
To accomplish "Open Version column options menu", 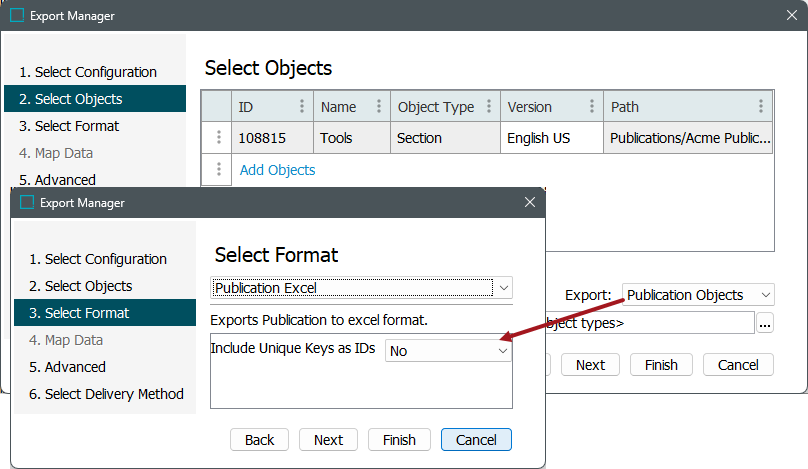I will pyautogui.click(x=593, y=107).
